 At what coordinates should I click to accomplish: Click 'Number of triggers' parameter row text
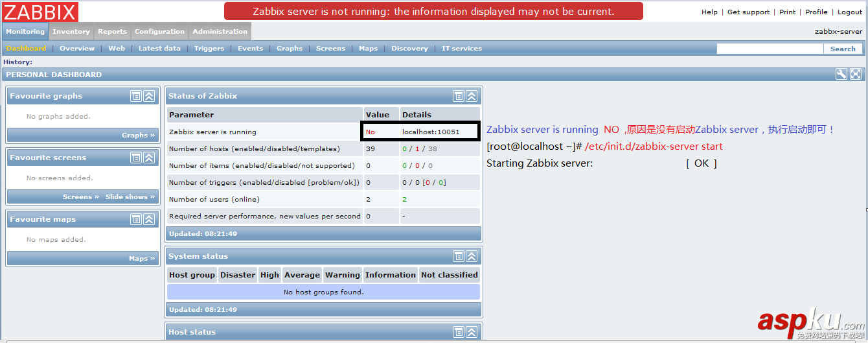[264, 182]
